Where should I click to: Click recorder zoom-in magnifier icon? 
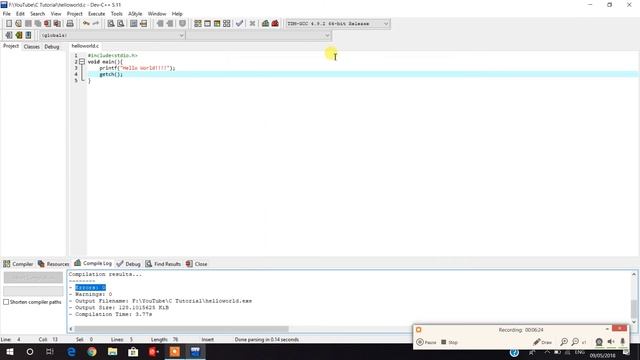564,342
